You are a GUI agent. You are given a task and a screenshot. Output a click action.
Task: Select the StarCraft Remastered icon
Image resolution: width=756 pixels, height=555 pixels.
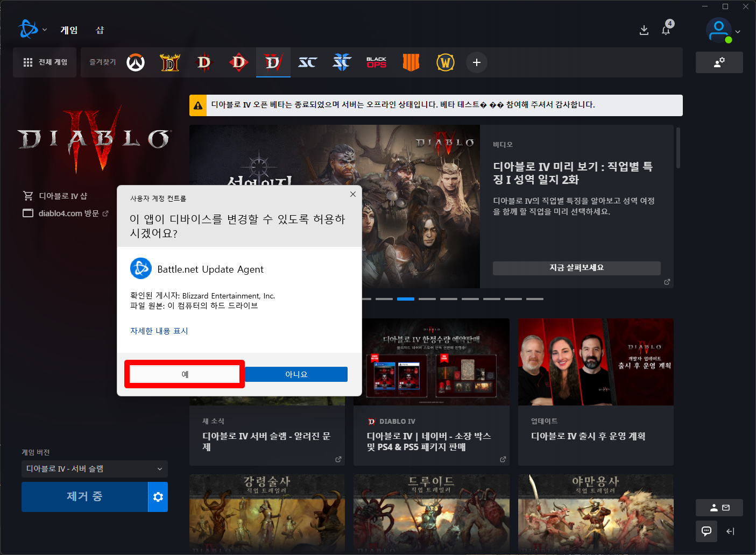[x=308, y=62]
